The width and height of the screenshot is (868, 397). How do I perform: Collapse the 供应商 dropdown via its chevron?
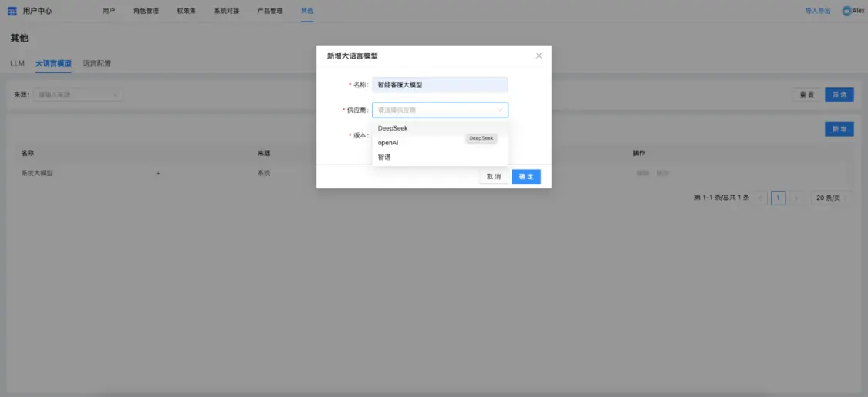point(500,110)
